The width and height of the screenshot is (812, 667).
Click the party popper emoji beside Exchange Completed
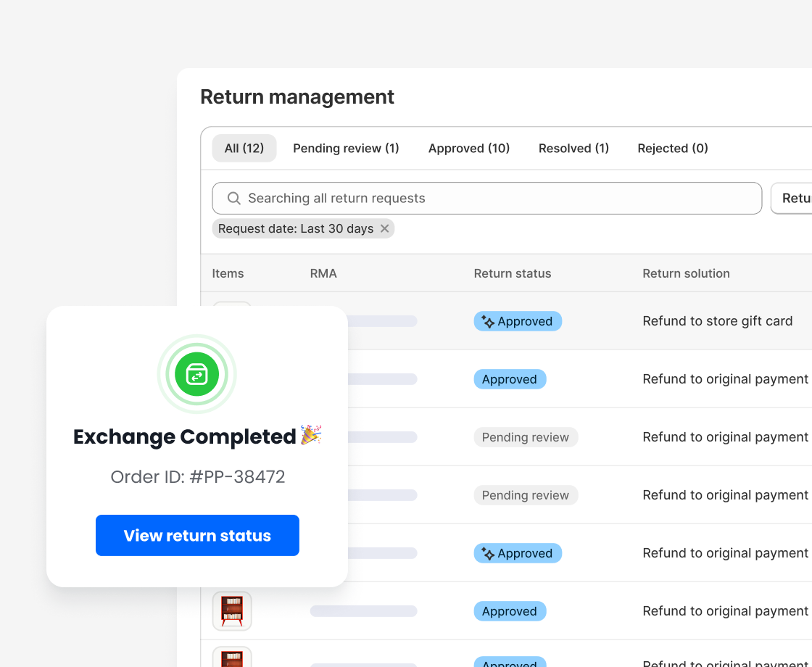tap(312, 435)
